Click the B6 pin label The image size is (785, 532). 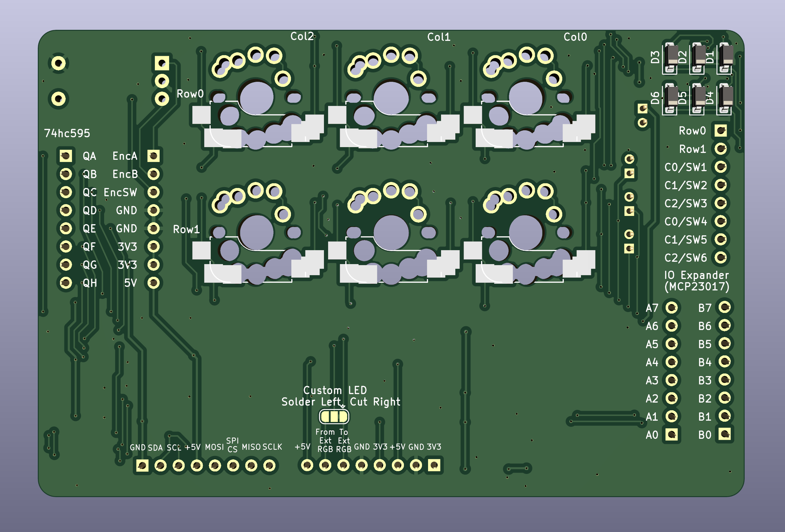pyautogui.click(x=705, y=326)
